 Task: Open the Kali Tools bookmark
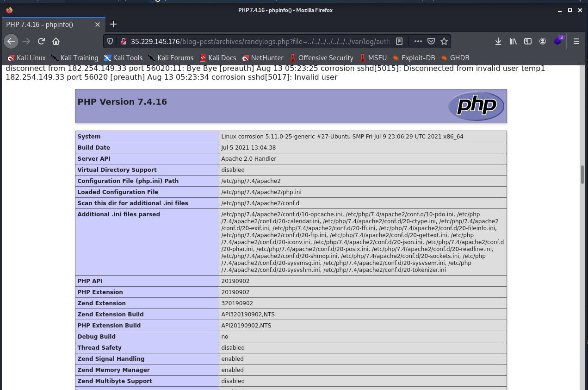pyautogui.click(x=123, y=58)
